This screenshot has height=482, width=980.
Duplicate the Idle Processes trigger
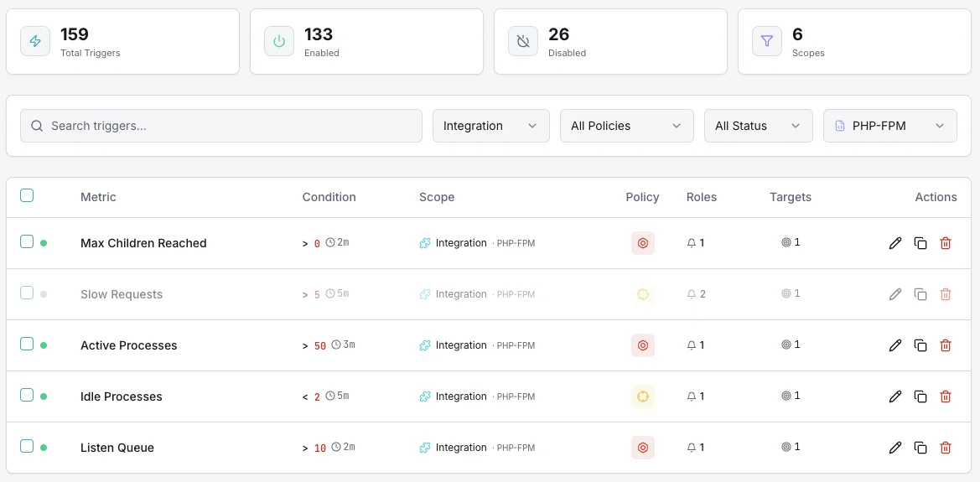click(x=920, y=396)
